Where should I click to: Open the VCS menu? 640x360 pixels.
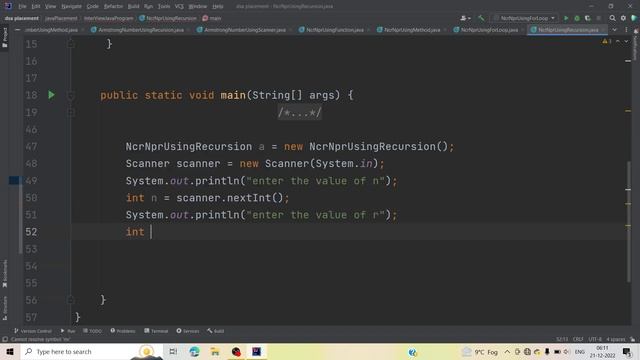179,6
